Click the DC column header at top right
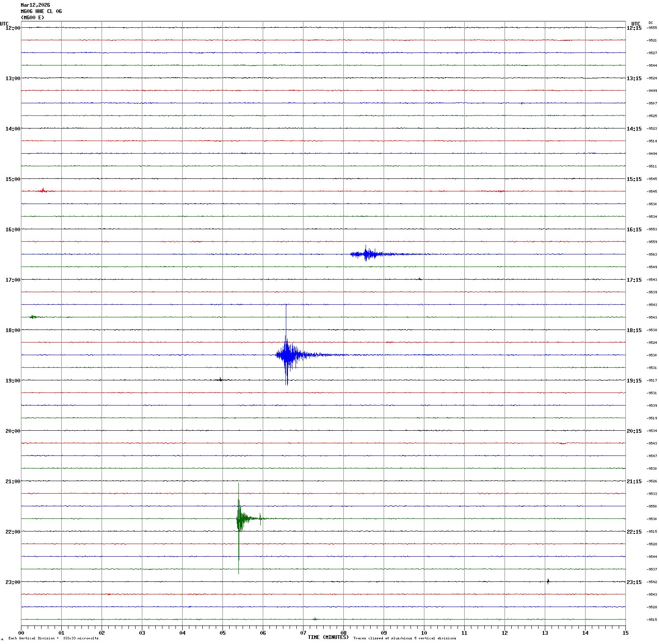The width and height of the screenshot is (659, 644). click(651, 23)
